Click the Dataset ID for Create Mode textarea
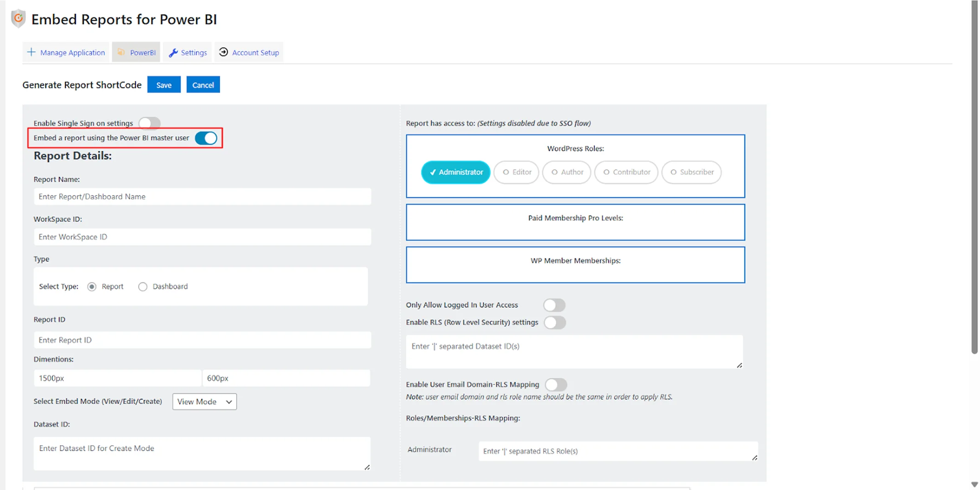The width and height of the screenshot is (980, 490). (x=202, y=454)
